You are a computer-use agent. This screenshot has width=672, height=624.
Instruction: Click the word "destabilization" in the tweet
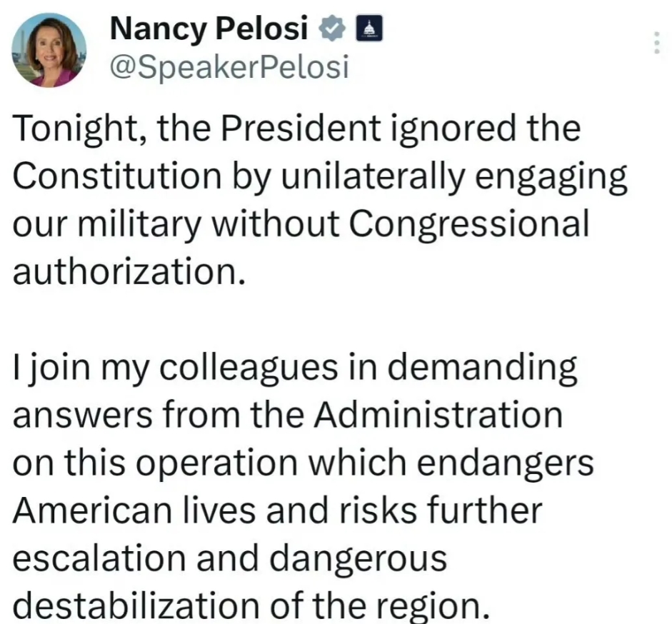coord(136,605)
